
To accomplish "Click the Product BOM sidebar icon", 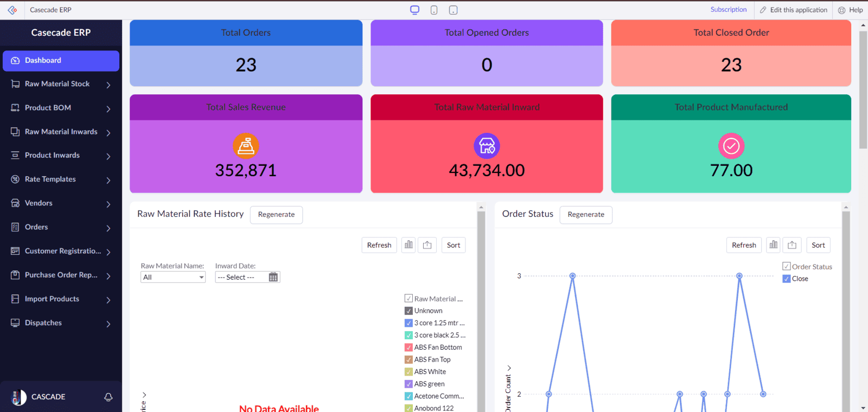I will pos(15,108).
